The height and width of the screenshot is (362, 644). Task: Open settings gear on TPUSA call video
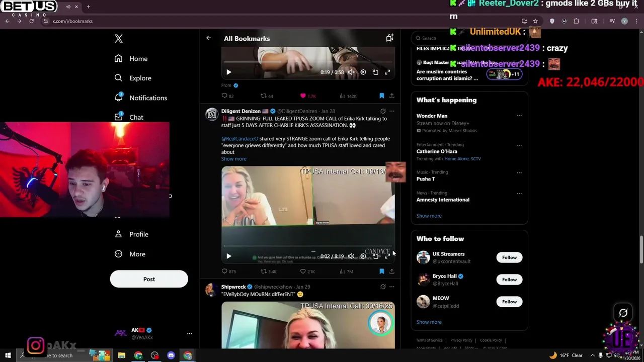(363, 256)
